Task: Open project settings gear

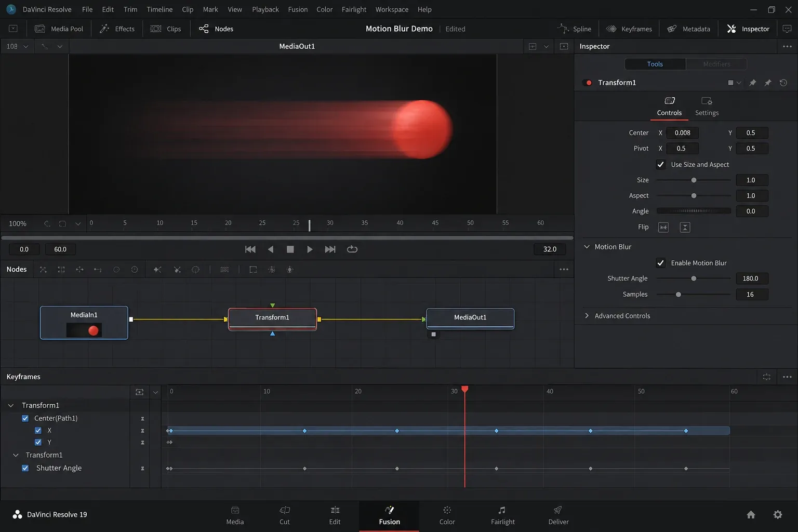Action: (x=778, y=514)
